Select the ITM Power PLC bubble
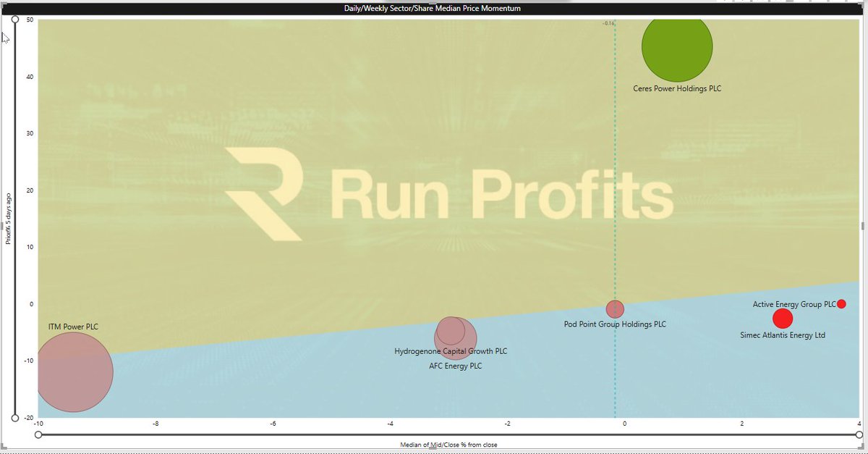This screenshot has height=454, width=868. point(74,372)
